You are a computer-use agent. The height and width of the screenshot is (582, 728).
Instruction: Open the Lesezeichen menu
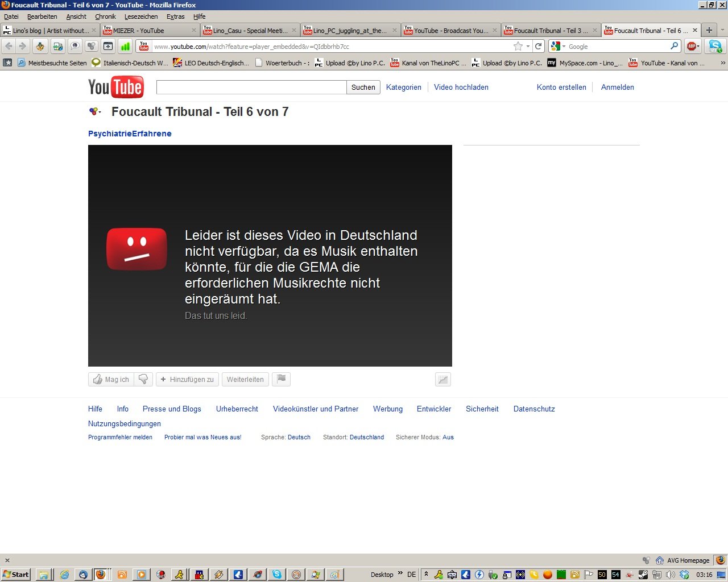(141, 16)
